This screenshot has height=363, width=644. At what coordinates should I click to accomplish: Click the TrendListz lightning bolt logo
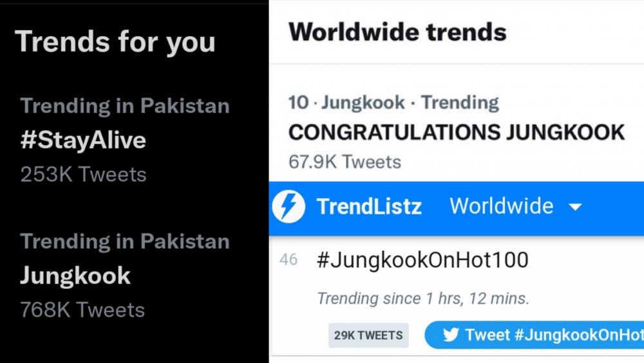pos(289,206)
